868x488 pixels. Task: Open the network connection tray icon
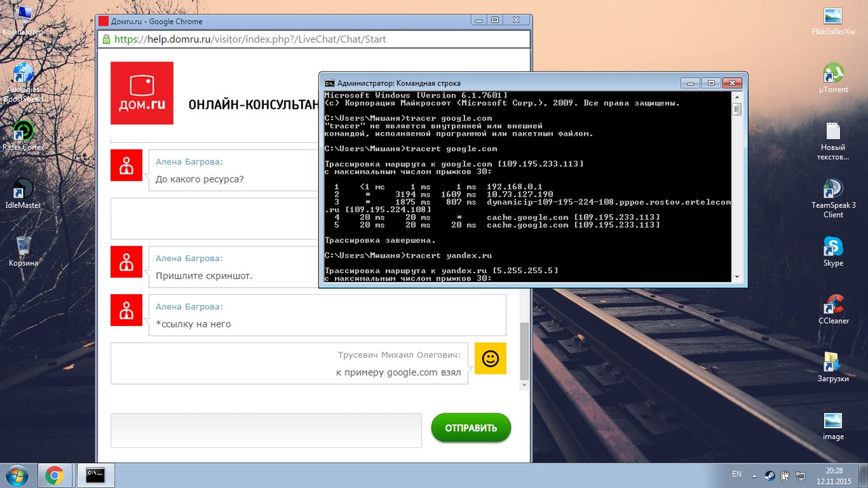coord(801,475)
